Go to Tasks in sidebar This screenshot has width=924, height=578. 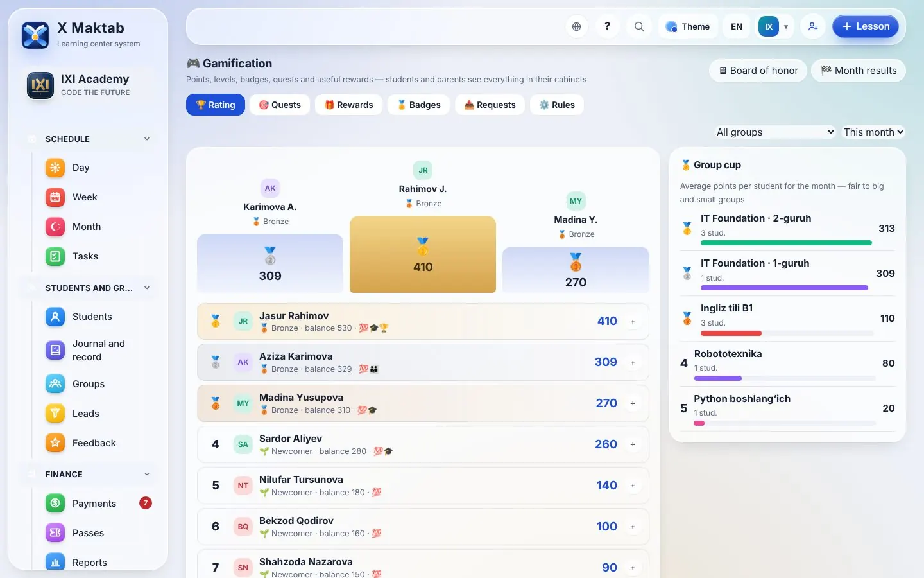[95, 256]
